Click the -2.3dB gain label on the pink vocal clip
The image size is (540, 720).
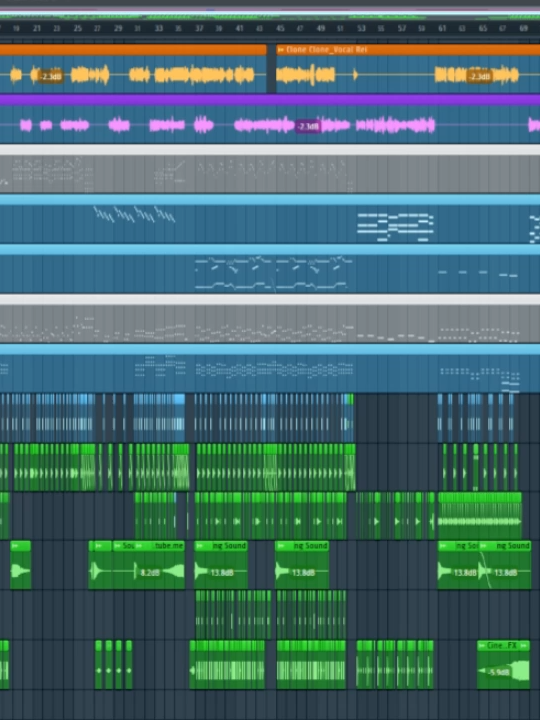coord(308,126)
